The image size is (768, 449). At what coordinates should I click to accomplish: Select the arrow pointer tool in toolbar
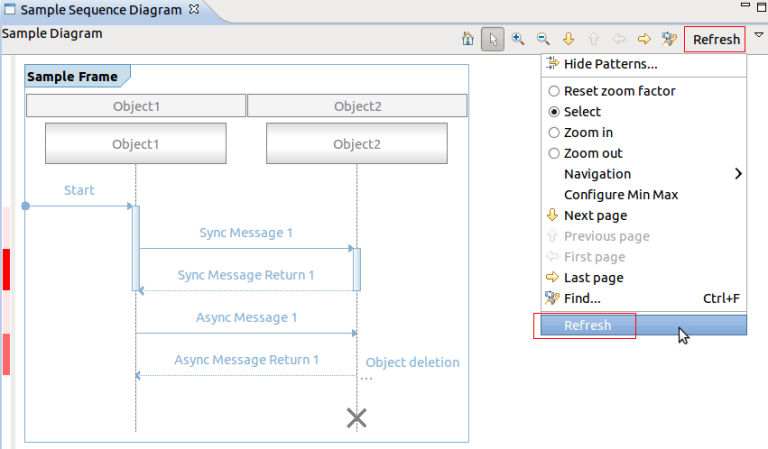point(492,39)
